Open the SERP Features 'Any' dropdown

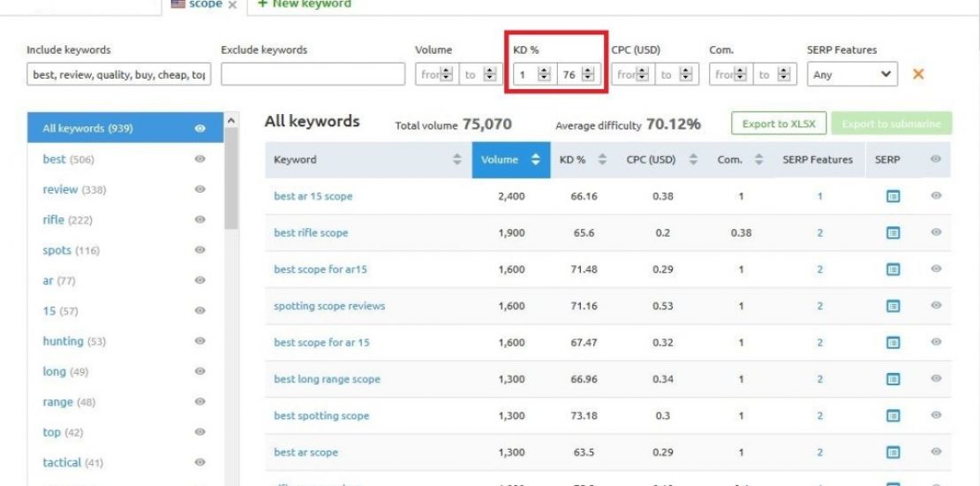coord(852,75)
